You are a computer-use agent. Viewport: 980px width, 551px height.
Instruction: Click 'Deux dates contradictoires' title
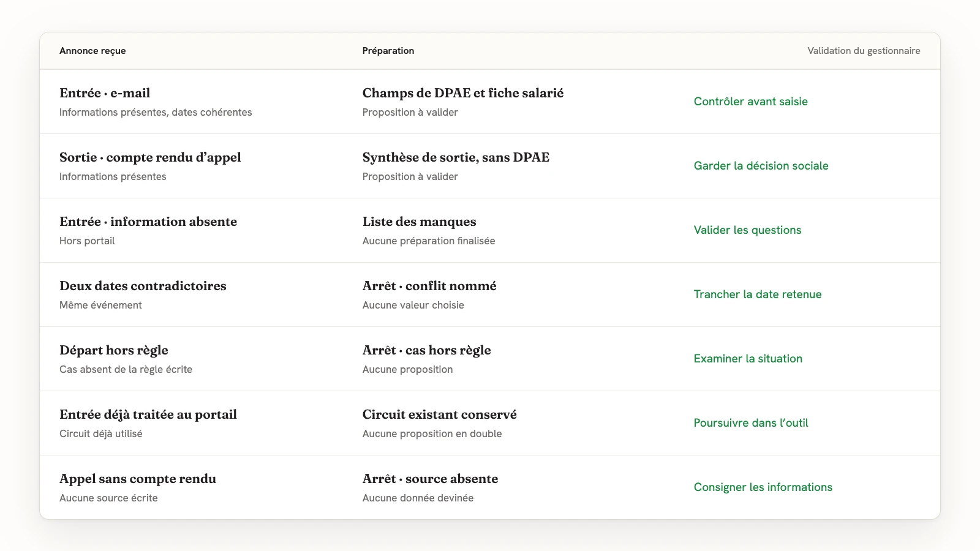point(143,286)
